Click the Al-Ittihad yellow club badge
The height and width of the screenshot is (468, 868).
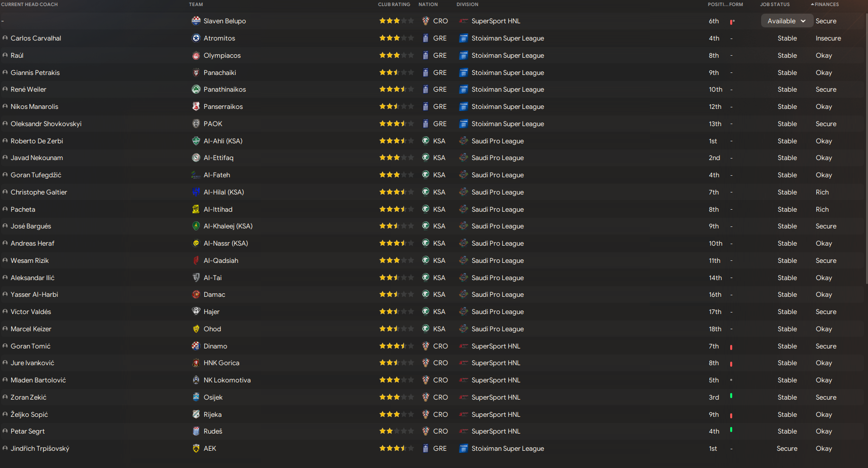coord(196,209)
